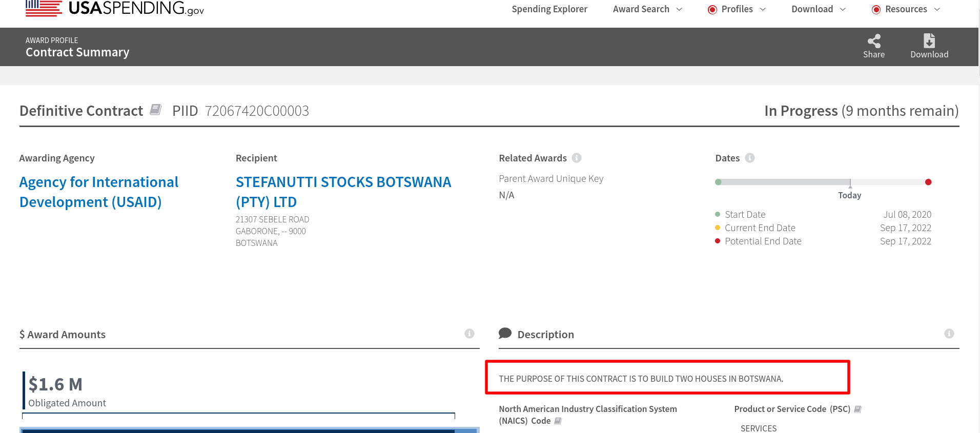Screen dimensions: 980x433
Task: Open the Profiles menu
Action: click(737, 9)
